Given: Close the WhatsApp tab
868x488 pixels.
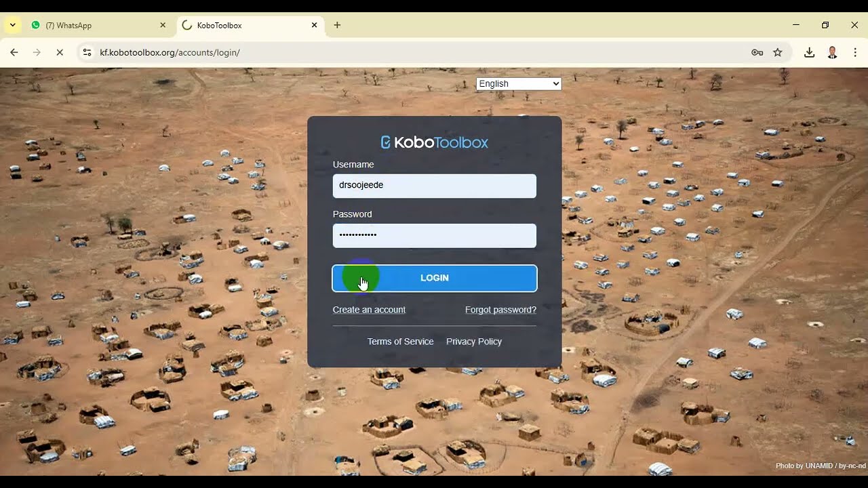Looking at the screenshot, I should coord(163,25).
